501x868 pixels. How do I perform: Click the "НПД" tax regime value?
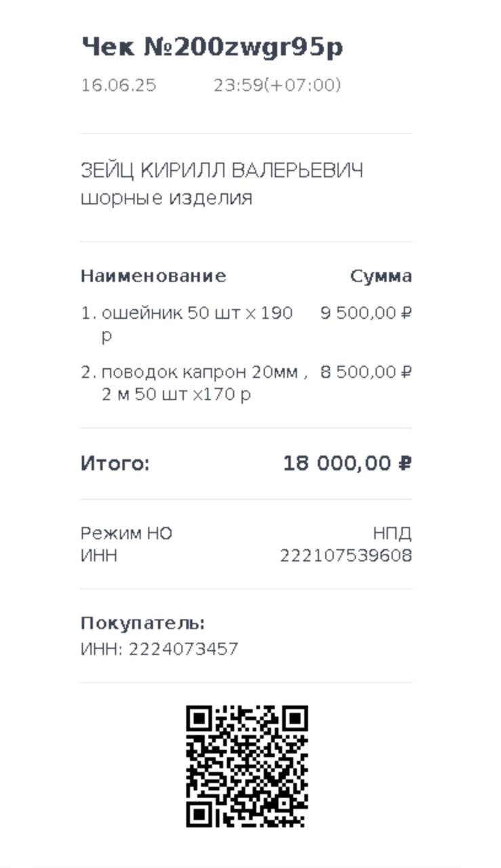pyautogui.click(x=392, y=534)
